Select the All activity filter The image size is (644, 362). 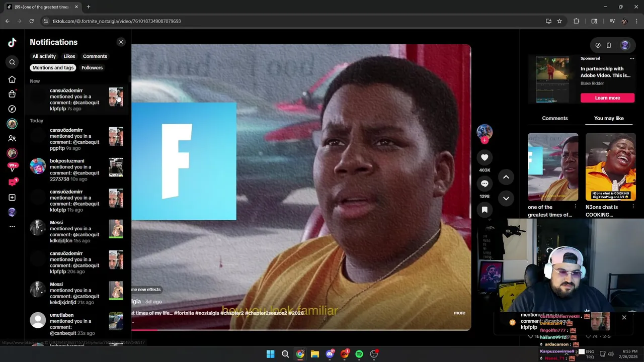[44, 56]
